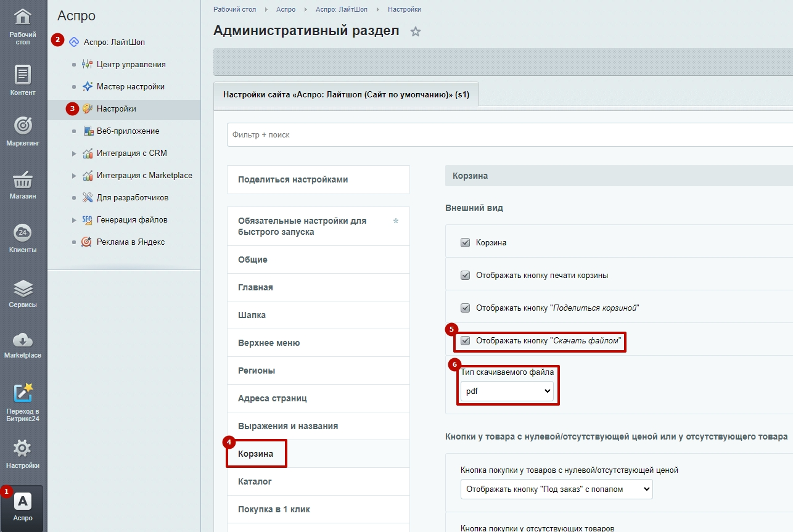Image resolution: width=793 pixels, height=532 pixels.
Task: Click the Переход в Битрикс24 icon
Action: click(23, 393)
